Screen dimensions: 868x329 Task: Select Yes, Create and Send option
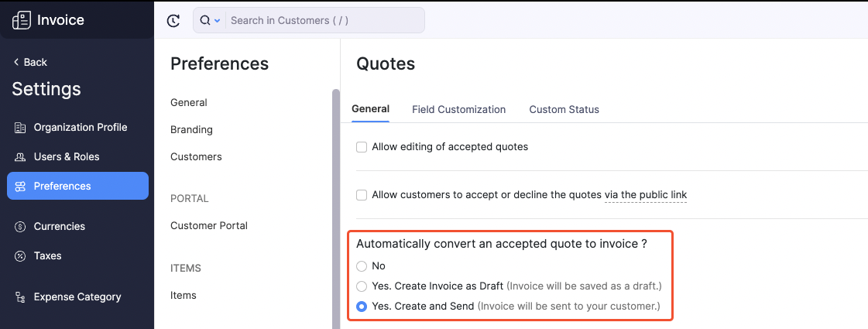[x=362, y=307]
